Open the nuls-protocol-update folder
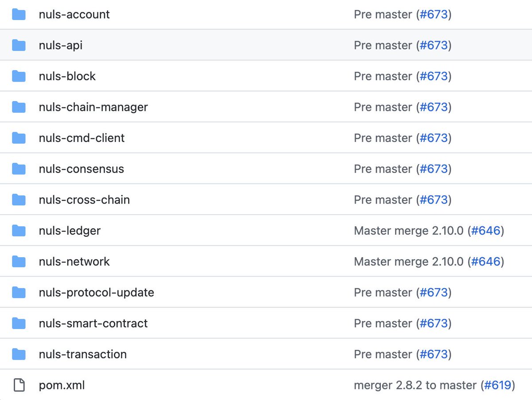The height and width of the screenshot is (400, 532). coord(96,292)
